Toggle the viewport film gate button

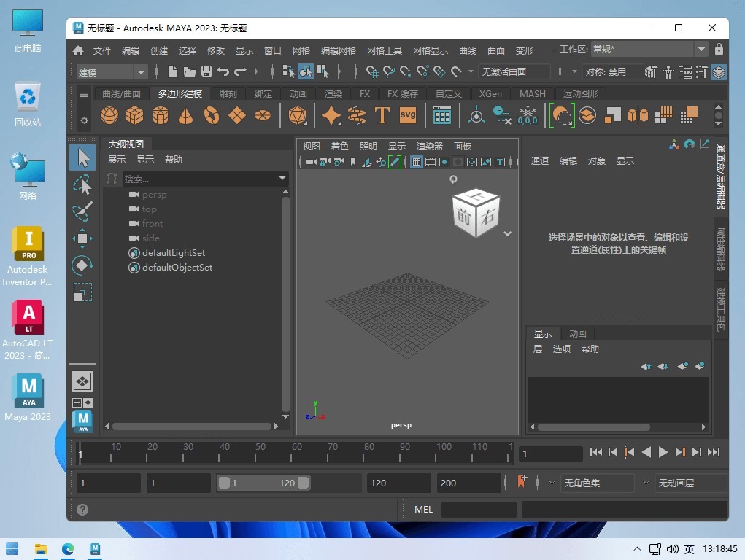(431, 162)
